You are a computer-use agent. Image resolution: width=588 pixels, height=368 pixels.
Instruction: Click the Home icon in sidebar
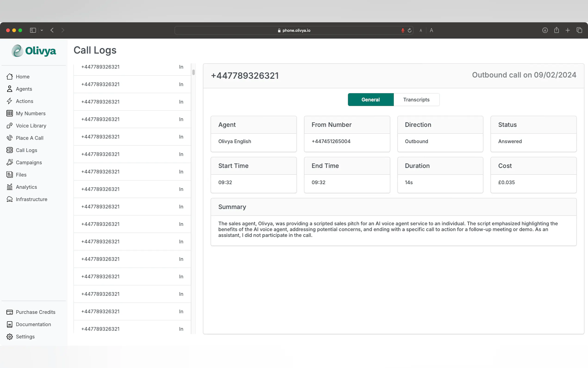point(9,77)
